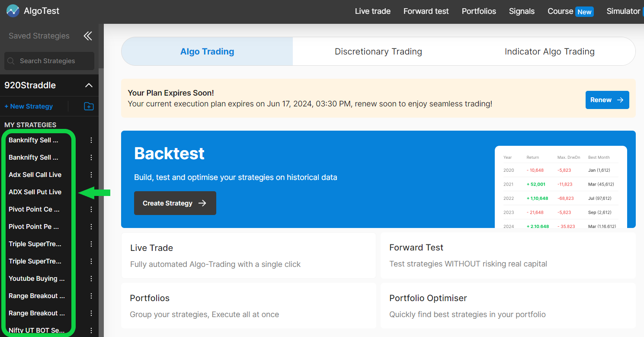Select ADX Sell Put Live strategy
The height and width of the screenshot is (337, 644).
click(35, 192)
